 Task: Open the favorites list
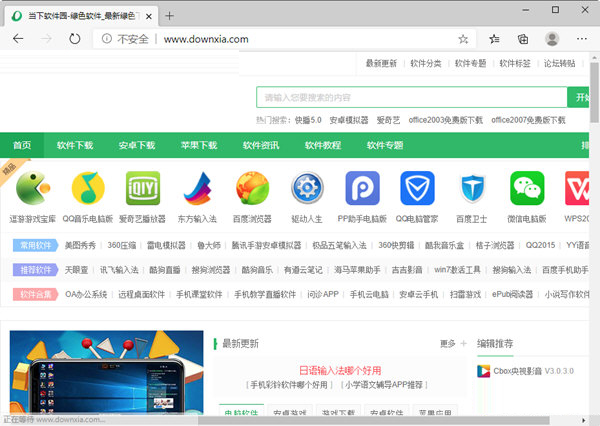(x=494, y=39)
